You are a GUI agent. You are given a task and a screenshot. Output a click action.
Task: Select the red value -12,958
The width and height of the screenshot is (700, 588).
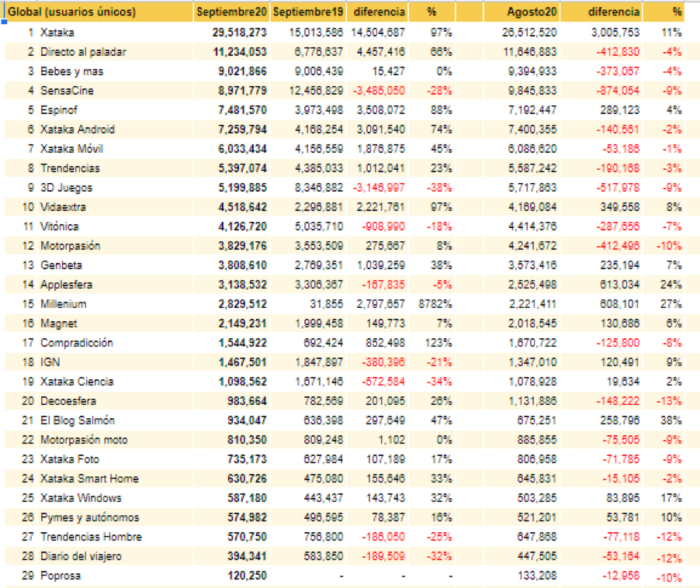pyautogui.click(x=621, y=575)
